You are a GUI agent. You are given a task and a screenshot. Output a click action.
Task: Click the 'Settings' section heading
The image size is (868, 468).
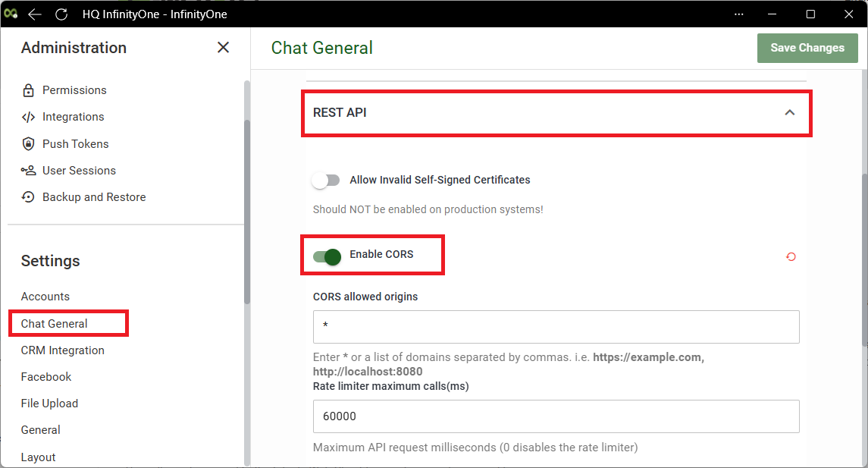(x=50, y=261)
